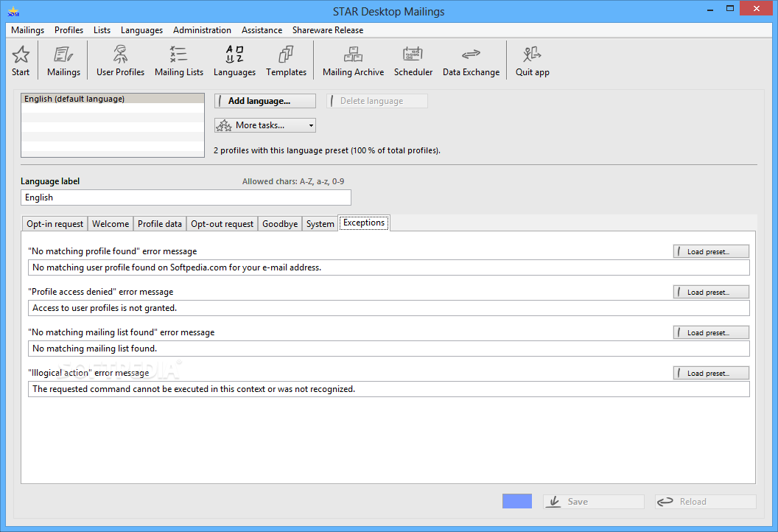This screenshot has width=778, height=532.
Task: Click the STAR app icon in title bar
Action: click(13, 11)
